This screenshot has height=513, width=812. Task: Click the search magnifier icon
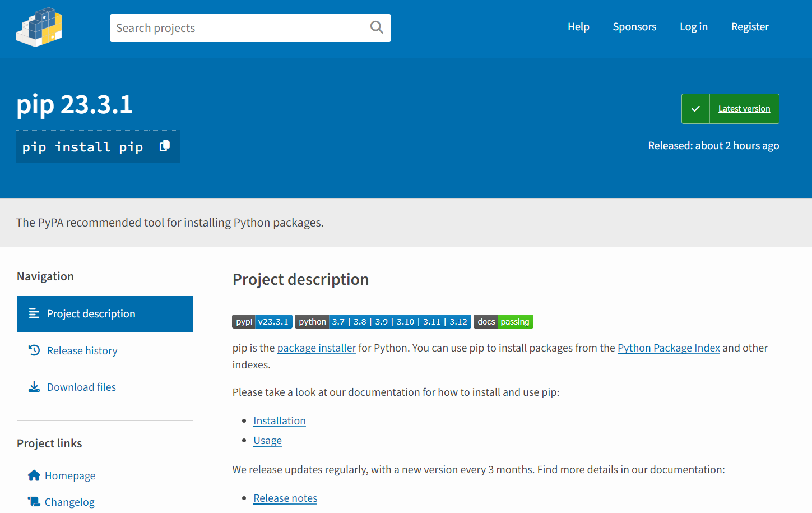pyautogui.click(x=377, y=27)
